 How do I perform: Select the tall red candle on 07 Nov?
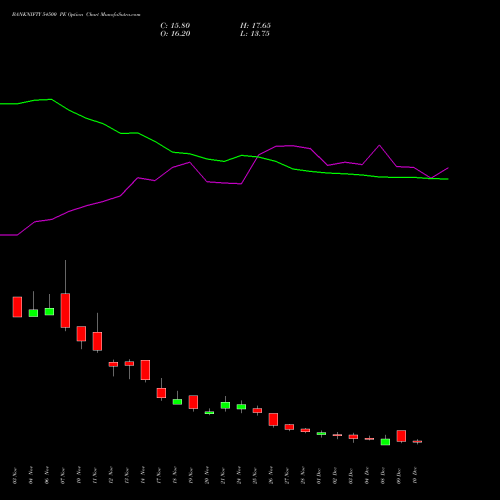tap(65, 310)
